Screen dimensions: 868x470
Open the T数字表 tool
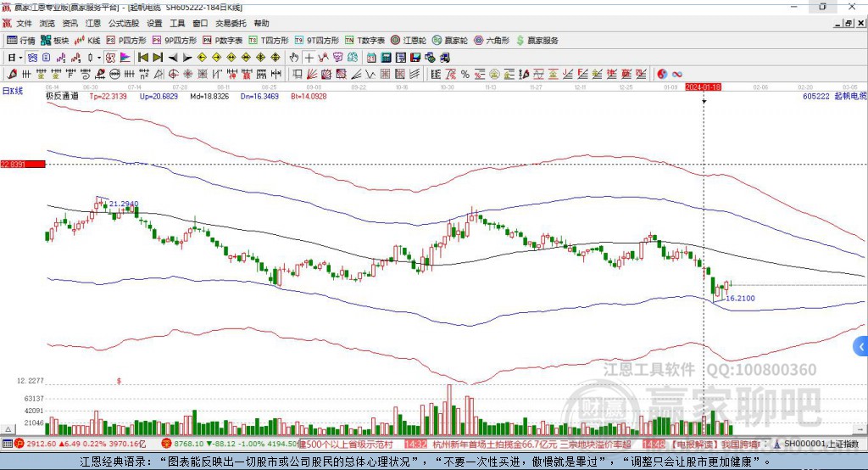click(364, 41)
